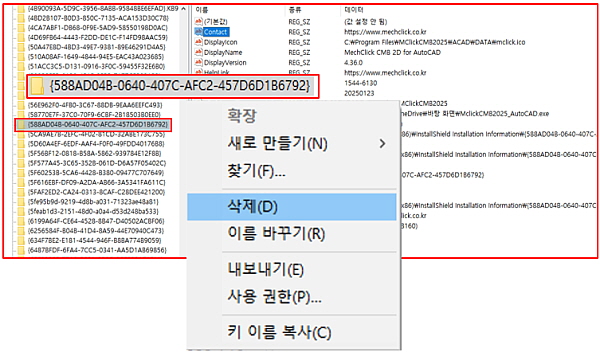
Task: Select tree key {510A08AF-1649-4844...}
Action: 96,57
